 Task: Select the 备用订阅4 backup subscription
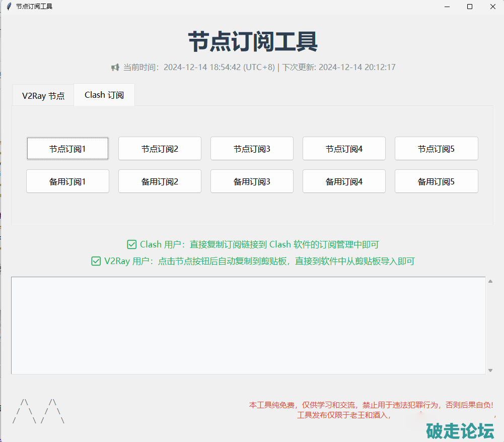pyautogui.click(x=344, y=181)
